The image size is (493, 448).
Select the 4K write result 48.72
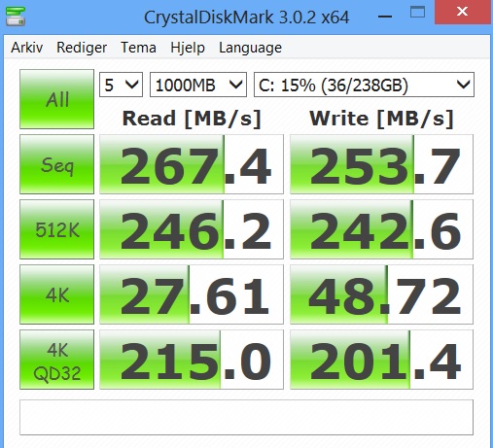[381, 294]
